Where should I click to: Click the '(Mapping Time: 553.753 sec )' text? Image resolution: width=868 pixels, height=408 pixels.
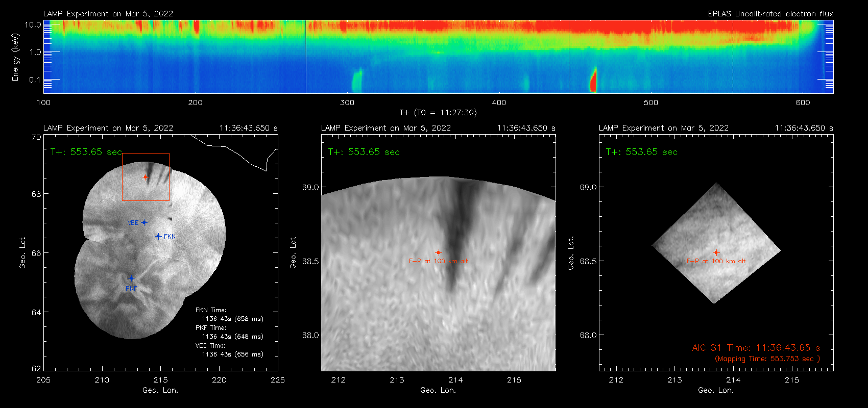767,359
